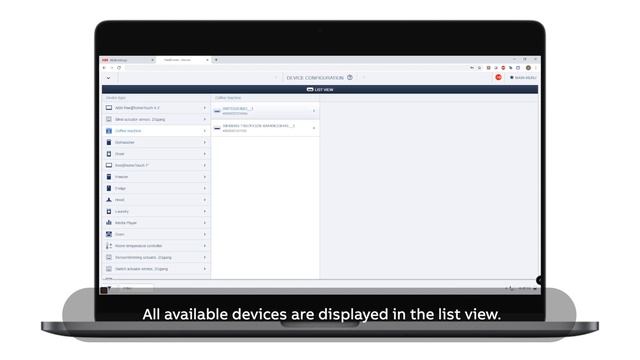This screenshot has height=360, width=640.
Task: Click the second coffee machine device icon
Action: [218, 128]
